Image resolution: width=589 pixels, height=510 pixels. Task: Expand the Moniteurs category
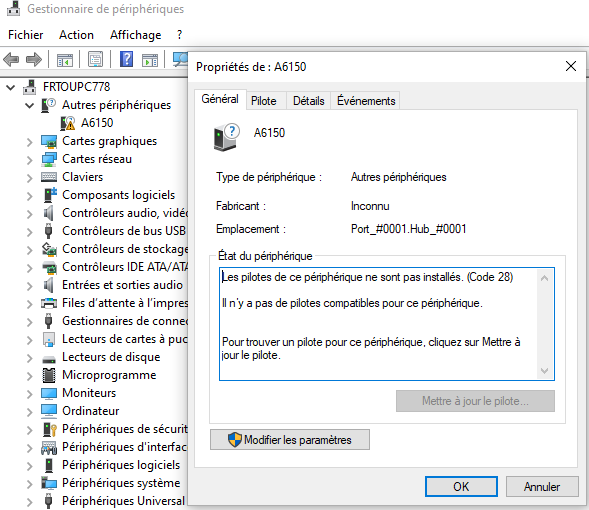coord(30,394)
